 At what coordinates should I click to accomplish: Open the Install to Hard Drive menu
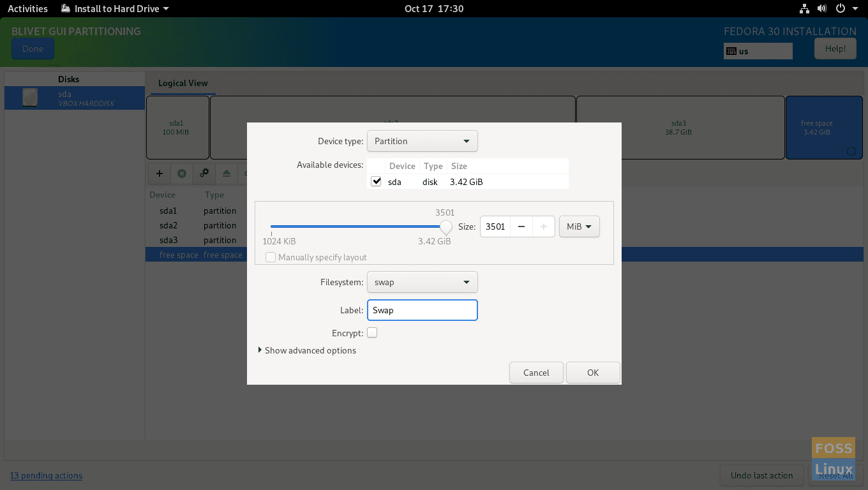click(x=114, y=8)
